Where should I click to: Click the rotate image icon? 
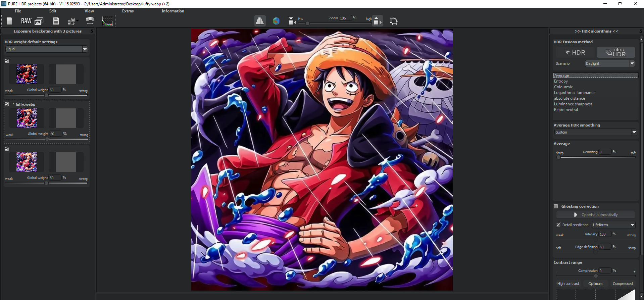coord(394,21)
